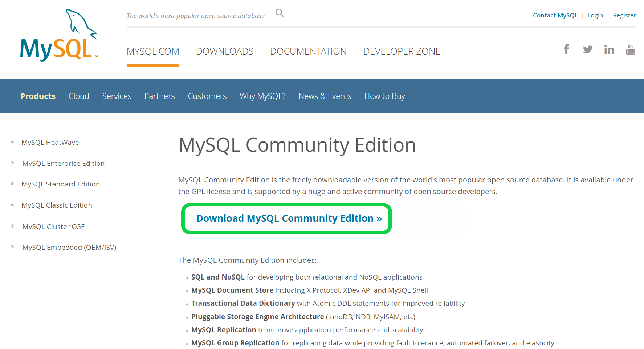Viewport: 644px width, 349px height.
Task: Open Products menu item
Action: coord(38,96)
